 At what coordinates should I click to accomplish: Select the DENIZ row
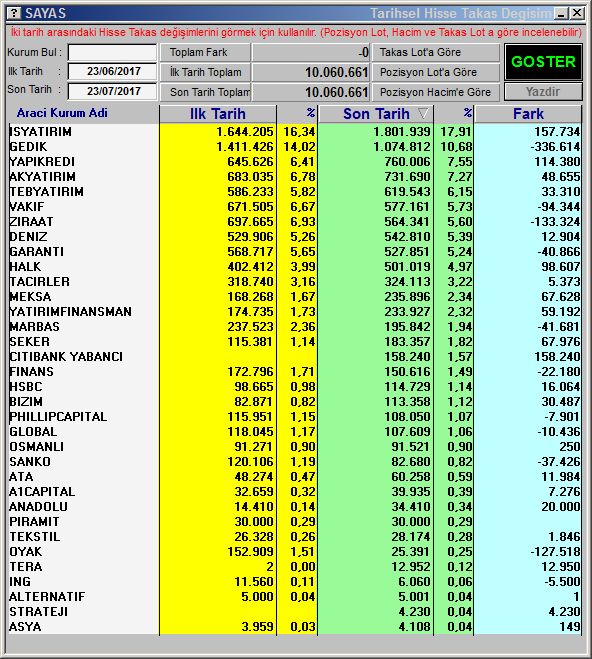point(295,237)
